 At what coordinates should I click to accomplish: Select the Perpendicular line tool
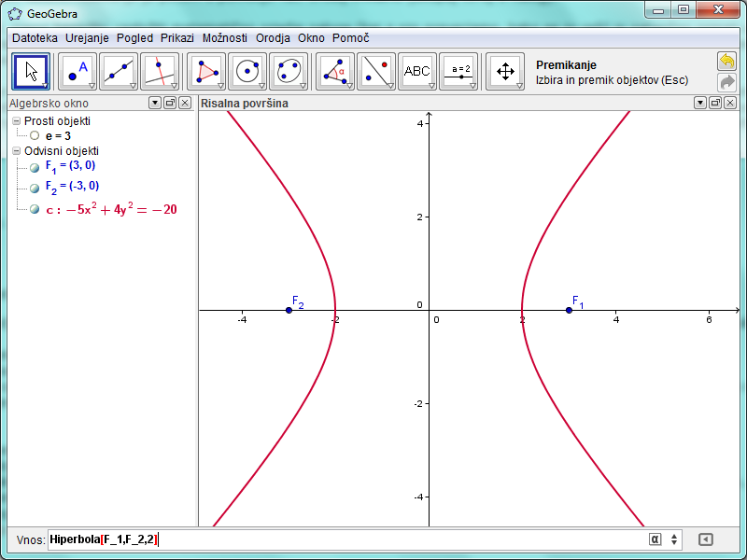click(x=160, y=71)
